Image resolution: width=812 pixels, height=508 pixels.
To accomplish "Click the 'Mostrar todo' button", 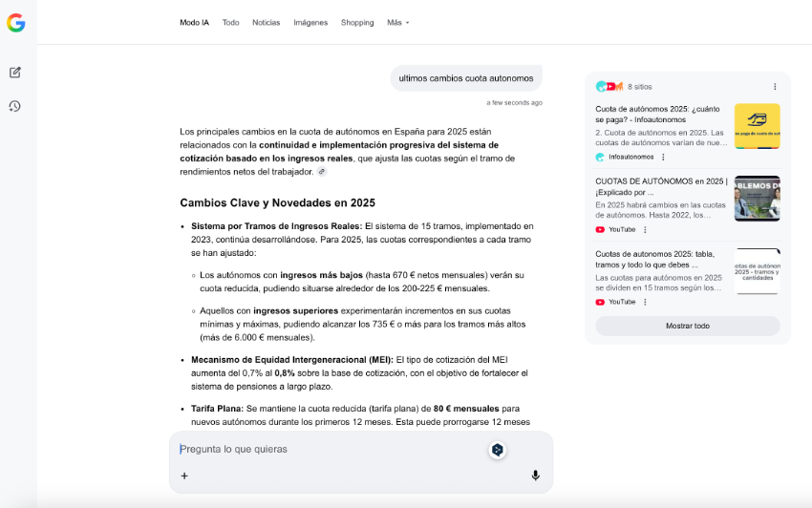I will 688,326.
